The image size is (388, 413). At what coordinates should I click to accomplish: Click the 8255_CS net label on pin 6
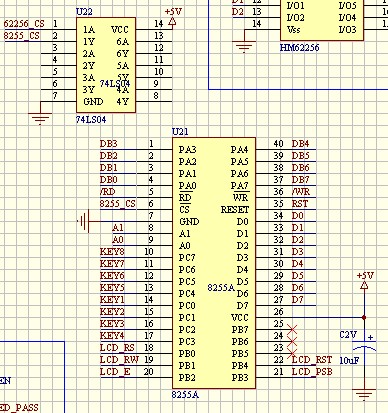click(118, 204)
